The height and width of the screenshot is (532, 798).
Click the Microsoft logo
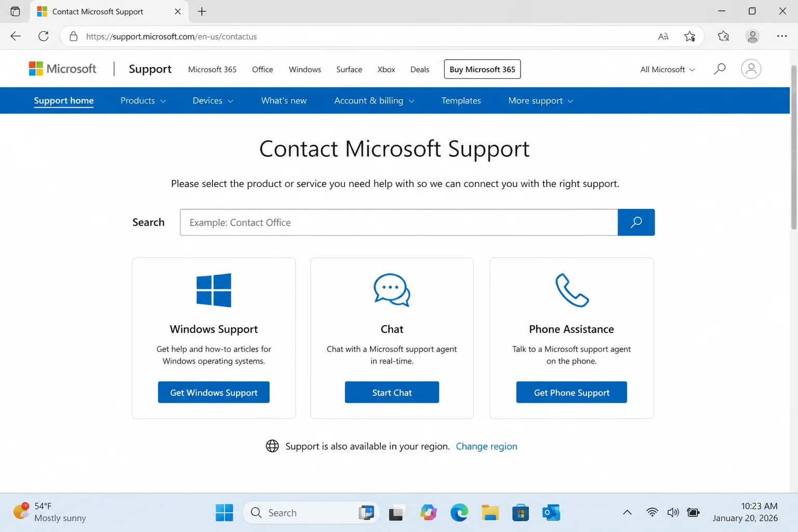click(63, 69)
